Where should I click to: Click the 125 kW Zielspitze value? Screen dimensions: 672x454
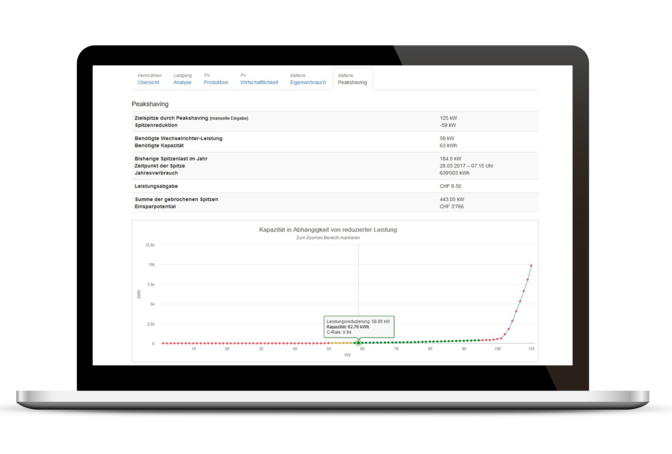click(x=448, y=119)
